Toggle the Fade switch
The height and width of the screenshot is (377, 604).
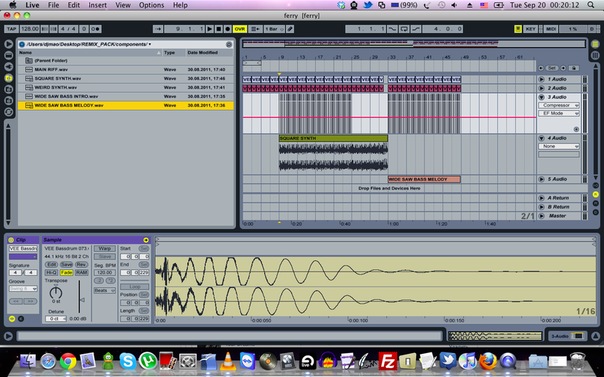pyautogui.click(x=66, y=273)
